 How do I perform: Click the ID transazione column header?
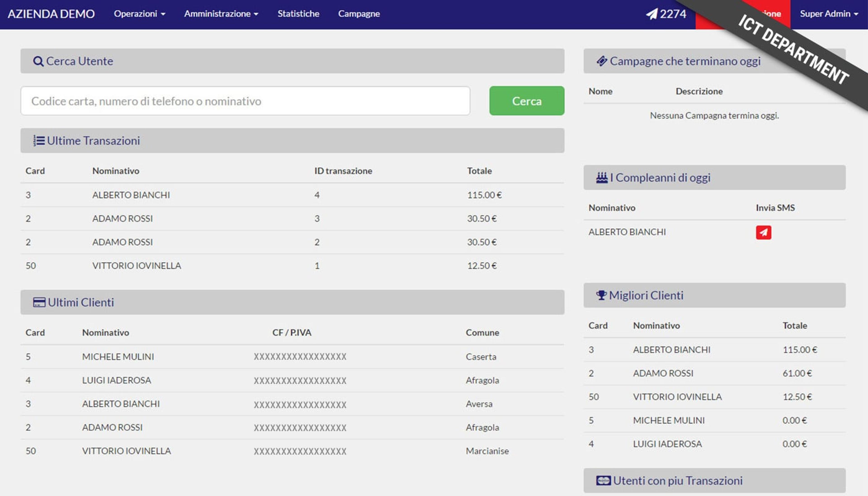[x=343, y=171]
